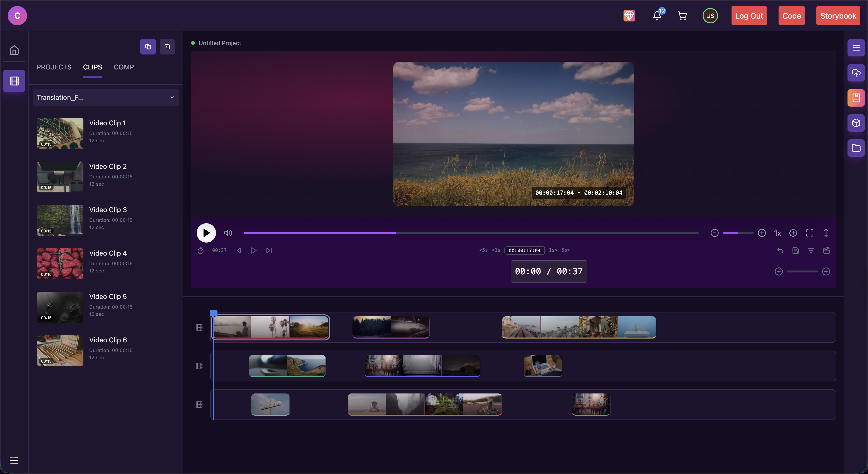868x474 pixels.
Task: Mute the audio with the speaker icon
Action: (x=228, y=233)
